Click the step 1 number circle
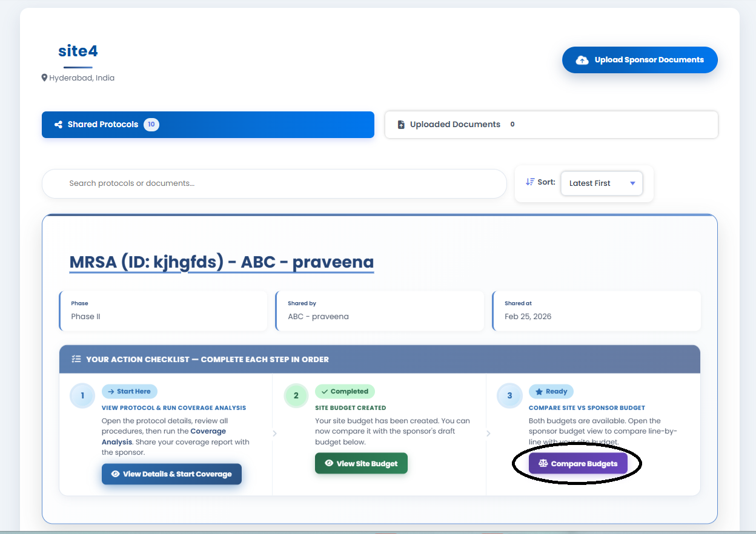Viewport: 756px width, 534px height. pyautogui.click(x=82, y=397)
